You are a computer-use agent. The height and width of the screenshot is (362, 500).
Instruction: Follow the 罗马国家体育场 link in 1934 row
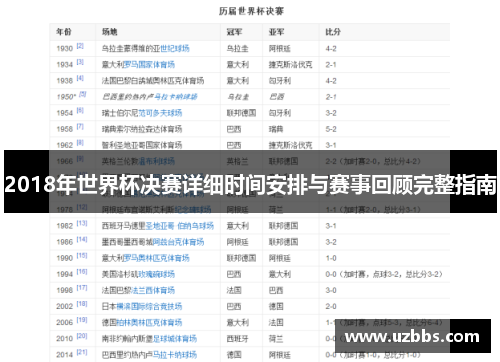pos(149,65)
